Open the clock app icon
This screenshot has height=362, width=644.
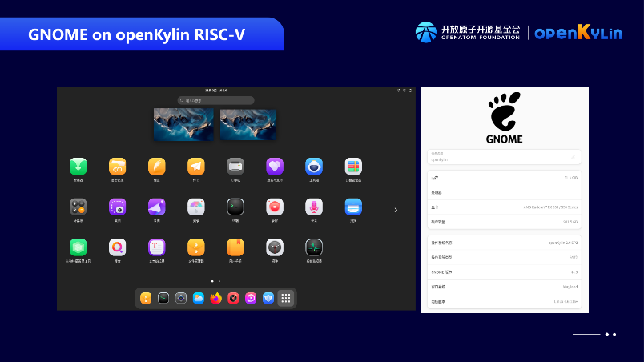[x=275, y=247]
